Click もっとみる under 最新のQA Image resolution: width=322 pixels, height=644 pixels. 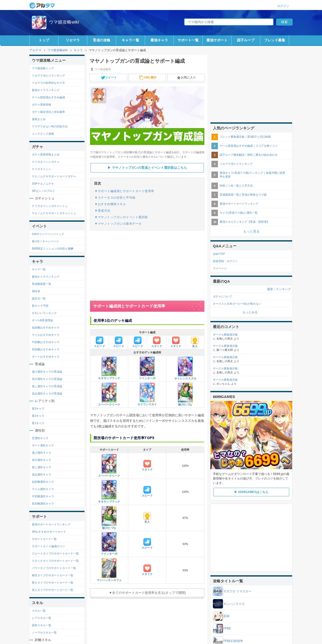tap(250, 312)
